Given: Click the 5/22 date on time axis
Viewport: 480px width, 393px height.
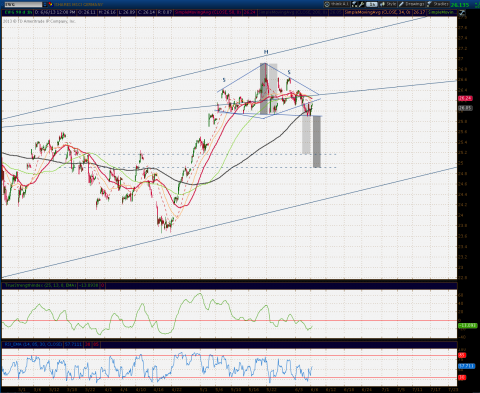Looking at the screenshot, I should [271, 389].
